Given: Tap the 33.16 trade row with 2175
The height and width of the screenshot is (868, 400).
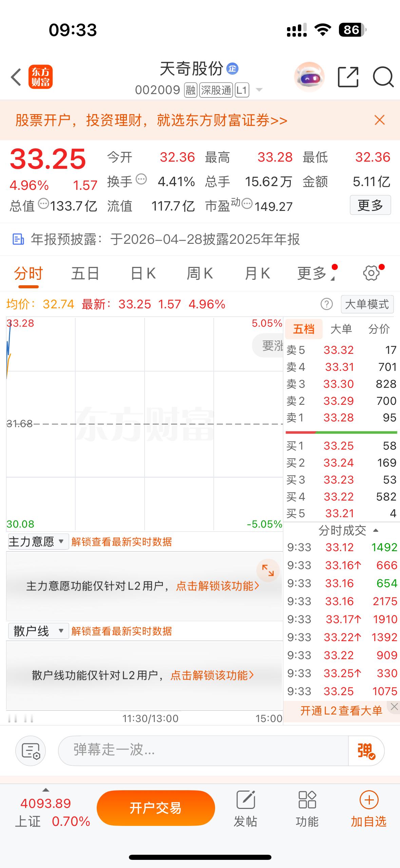Looking at the screenshot, I should 342,601.
